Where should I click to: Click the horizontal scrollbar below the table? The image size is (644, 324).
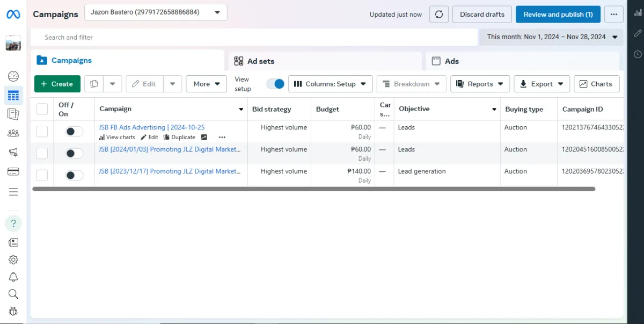click(314, 189)
